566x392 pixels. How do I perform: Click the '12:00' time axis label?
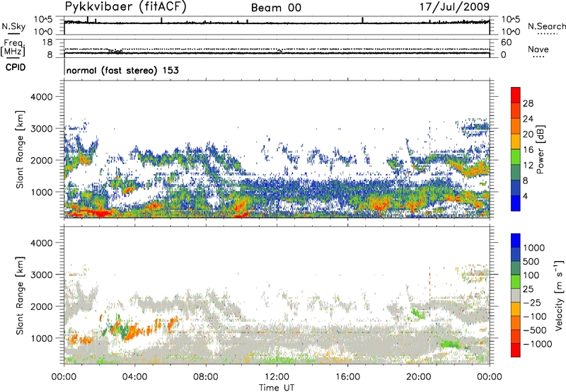pyautogui.click(x=277, y=377)
